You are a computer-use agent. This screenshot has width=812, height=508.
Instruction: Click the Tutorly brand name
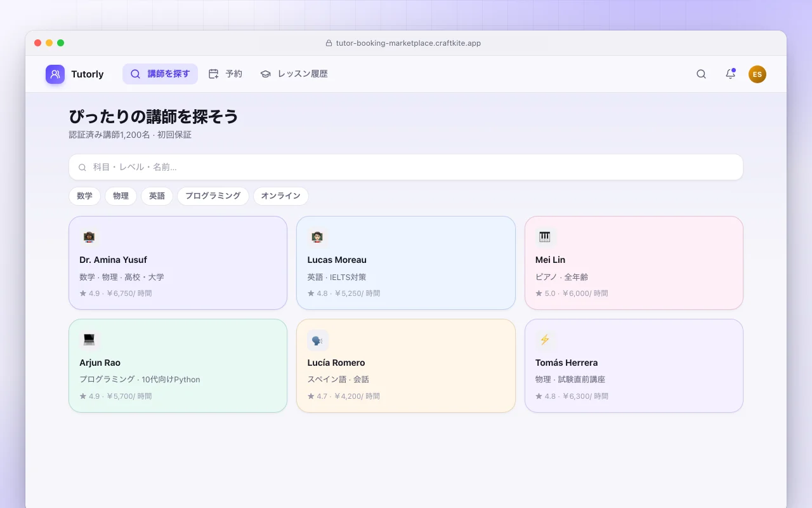point(88,74)
